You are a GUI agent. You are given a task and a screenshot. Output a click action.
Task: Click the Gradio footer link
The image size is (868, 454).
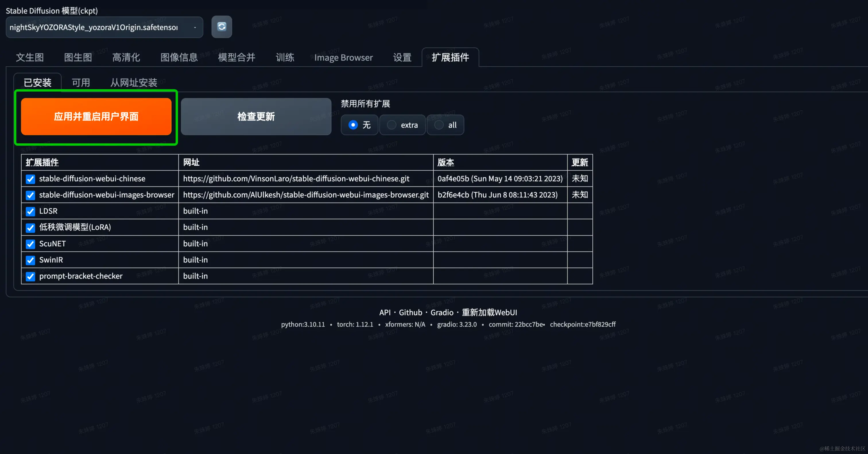pyautogui.click(x=442, y=312)
